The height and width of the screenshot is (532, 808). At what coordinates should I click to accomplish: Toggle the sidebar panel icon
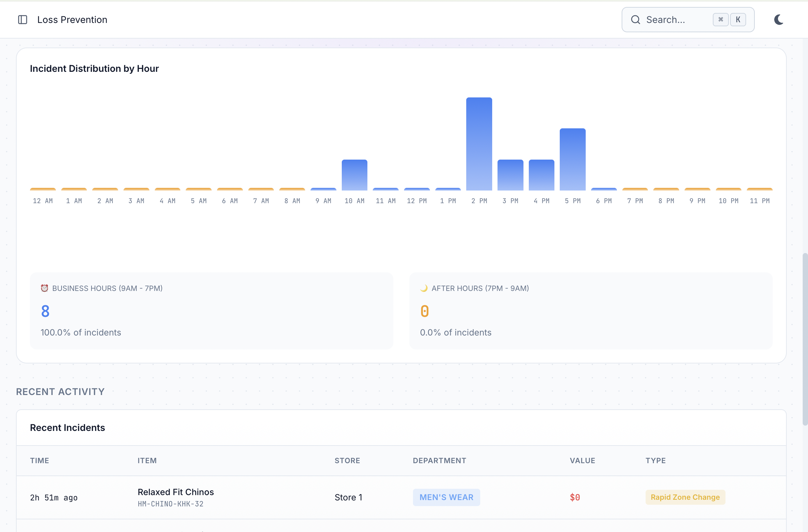[x=22, y=19]
